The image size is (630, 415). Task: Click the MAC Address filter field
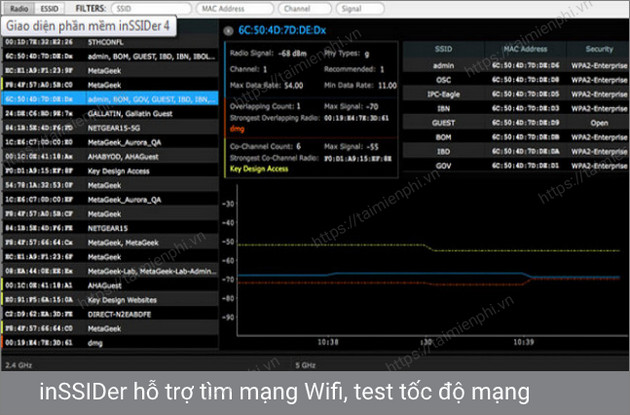233,6
